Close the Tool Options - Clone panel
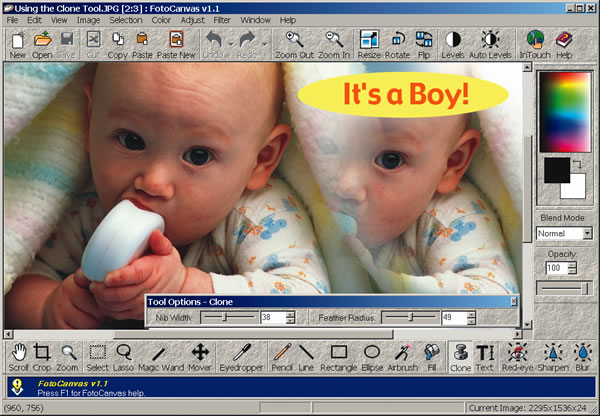Screen dimensions: 600x416 click(x=514, y=302)
